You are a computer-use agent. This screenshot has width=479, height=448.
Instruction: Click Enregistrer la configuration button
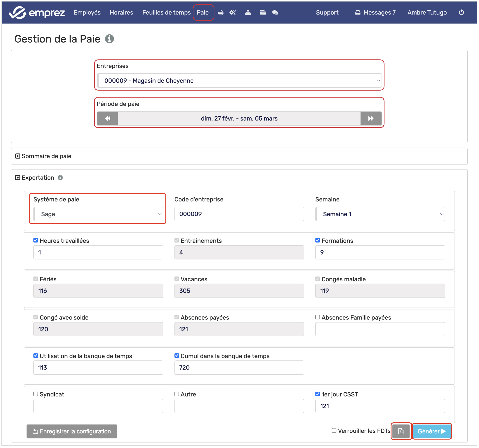pyautogui.click(x=72, y=431)
